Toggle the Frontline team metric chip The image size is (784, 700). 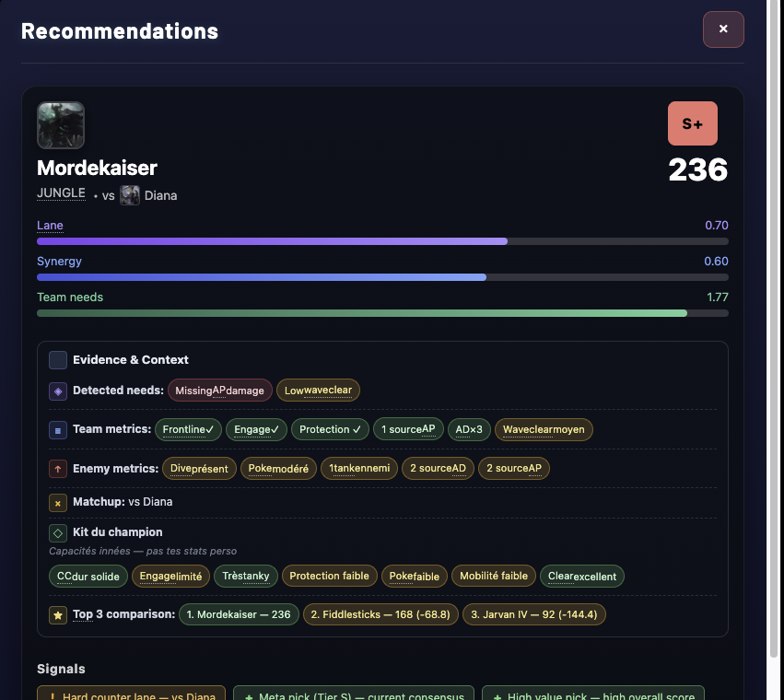[x=189, y=429]
